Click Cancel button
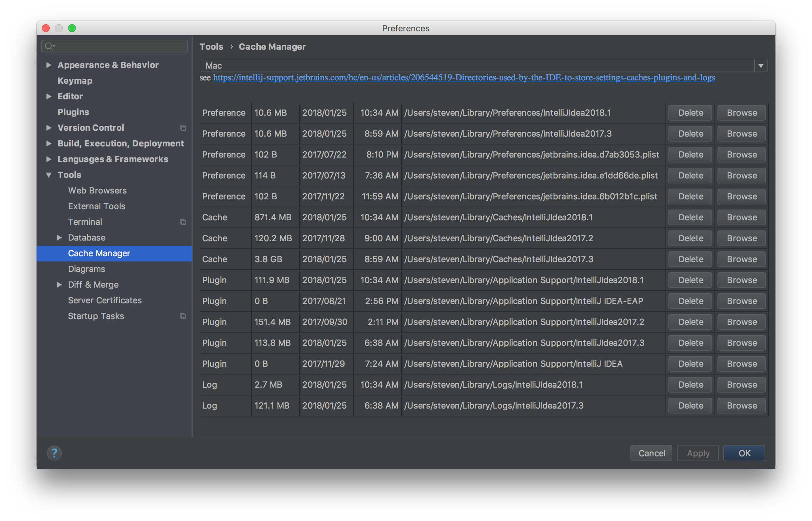 (x=651, y=453)
